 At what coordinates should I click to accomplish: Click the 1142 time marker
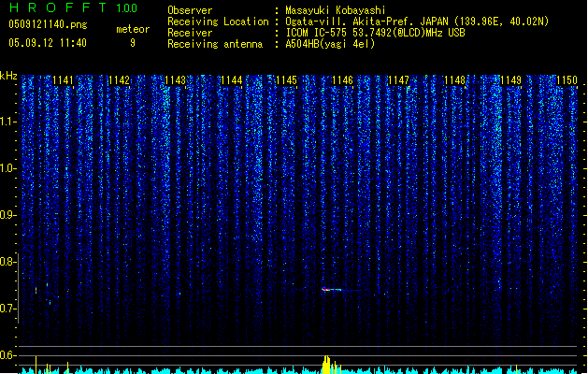click(x=119, y=80)
